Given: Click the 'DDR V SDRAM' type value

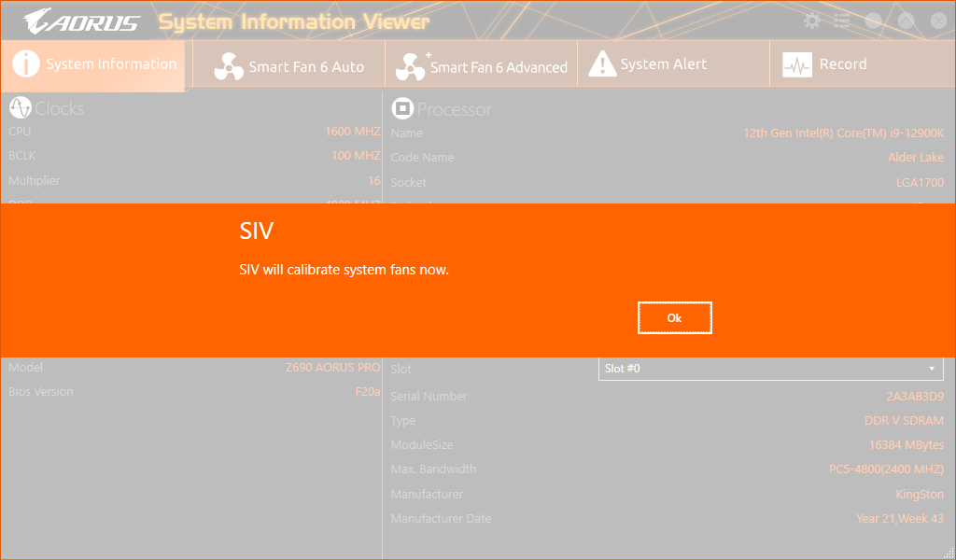Looking at the screenshot, I should [904, 420].
